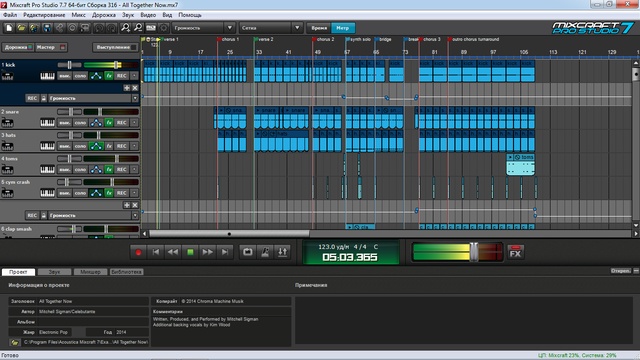Open fx on cym crash track
This screenshot has width=640, height=360.
point(109,193)
